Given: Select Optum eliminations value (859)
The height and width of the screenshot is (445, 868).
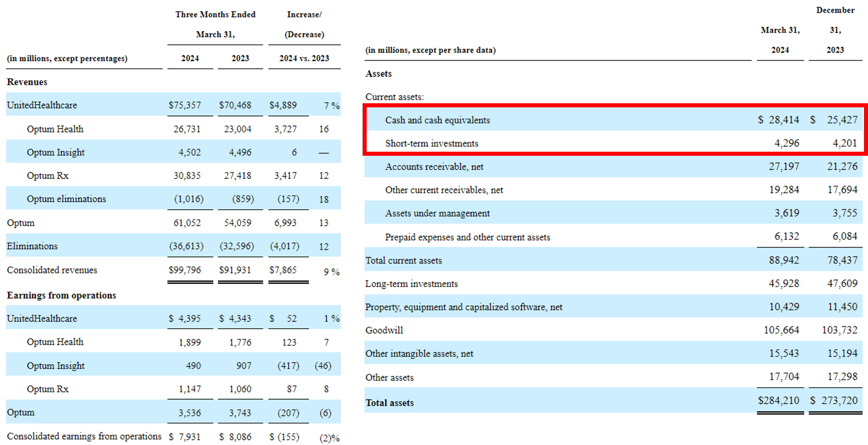Looking at the screenshot, I should (x=243, y=199).
